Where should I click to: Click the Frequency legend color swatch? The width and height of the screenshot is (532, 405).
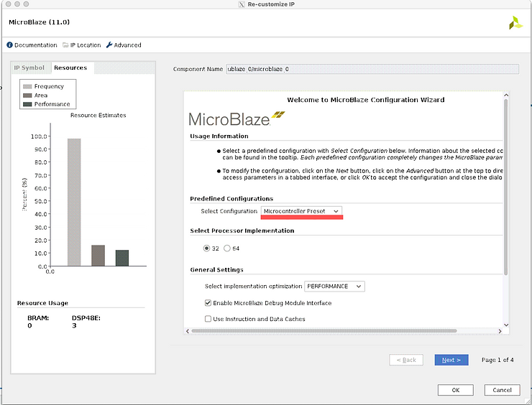coord(28,86)
